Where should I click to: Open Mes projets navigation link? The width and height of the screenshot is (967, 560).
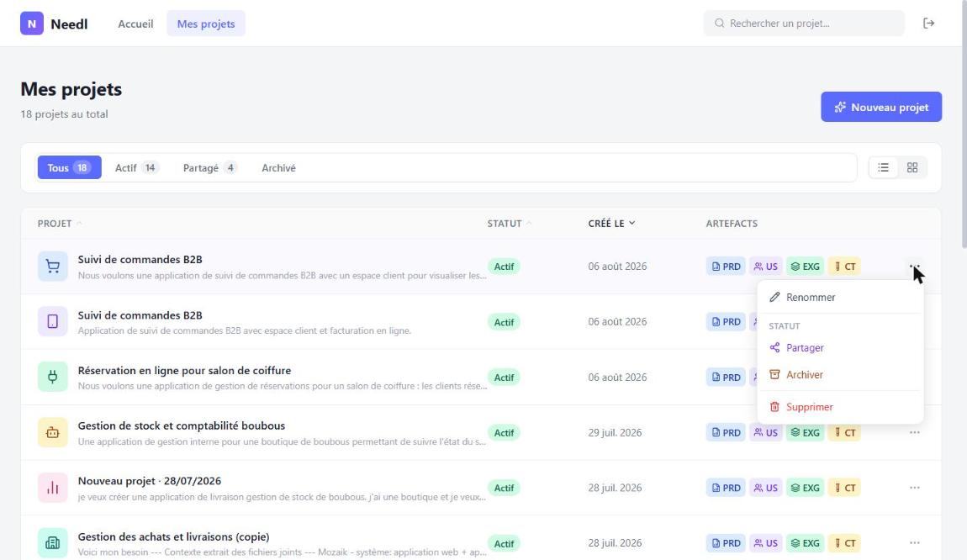pos(206,24)
